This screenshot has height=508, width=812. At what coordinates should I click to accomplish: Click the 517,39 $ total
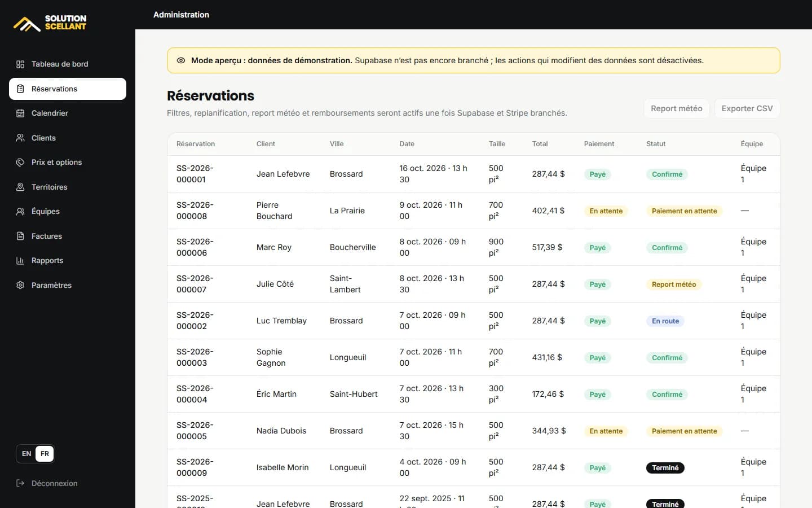pyautogui.click(x=547, y=247)
